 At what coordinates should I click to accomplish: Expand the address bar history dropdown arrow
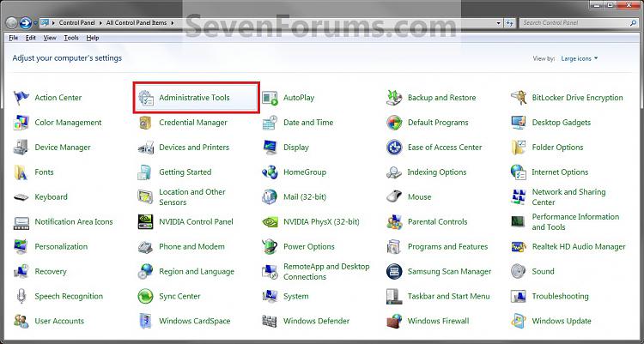499,23
